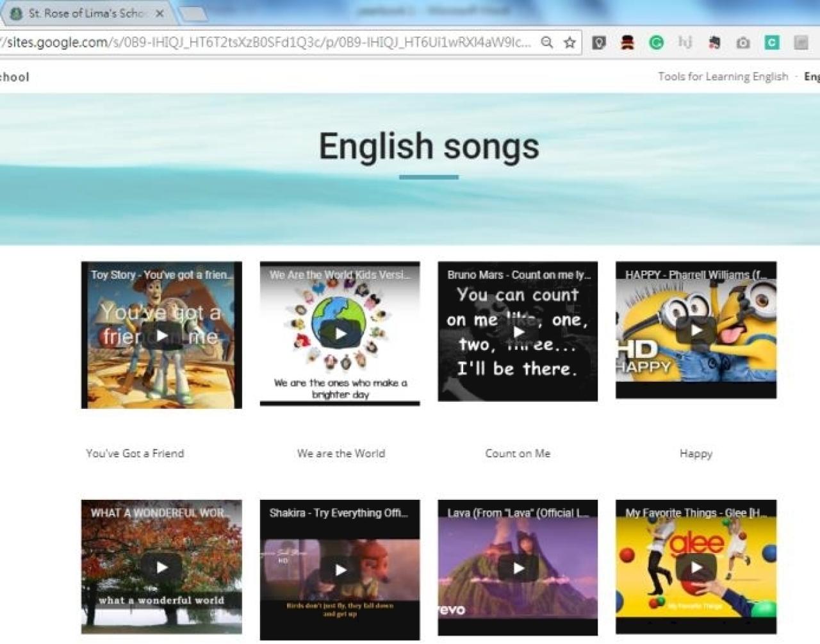Play the Toy Story You've Got a Friend video

click(x=162, y=334)
